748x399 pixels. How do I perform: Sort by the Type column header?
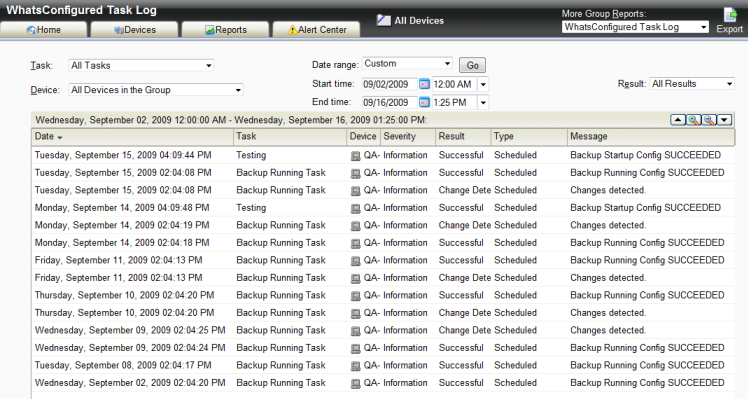529,136
